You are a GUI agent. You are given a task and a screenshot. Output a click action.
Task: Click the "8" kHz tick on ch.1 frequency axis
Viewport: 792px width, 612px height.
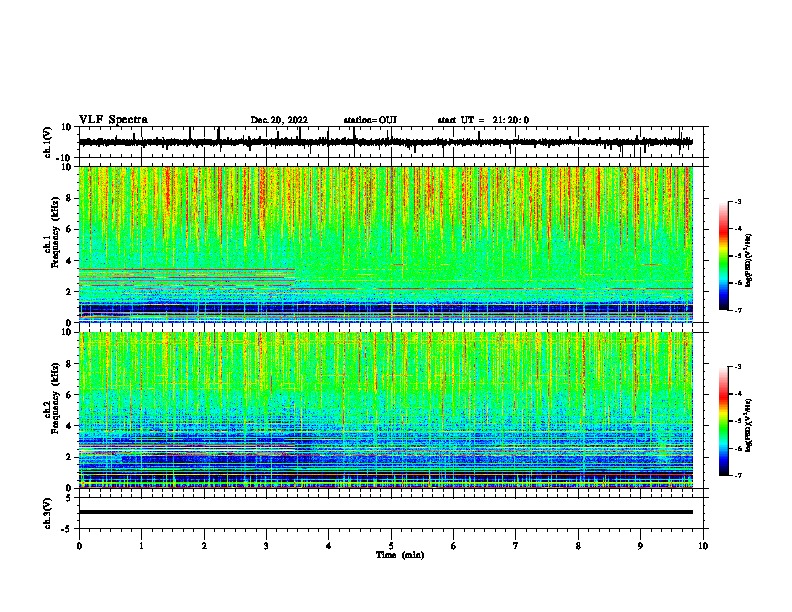[69, 198]
